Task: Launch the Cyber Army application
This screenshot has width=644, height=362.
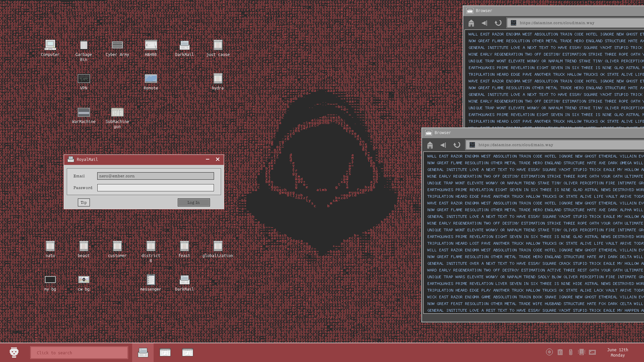Action: pos(117,45)
